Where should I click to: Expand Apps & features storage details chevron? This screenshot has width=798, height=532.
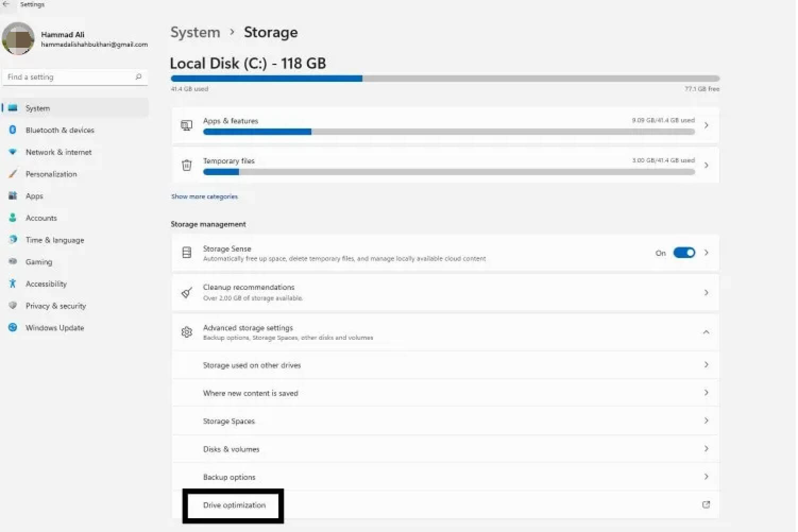(x=706, y=125)
